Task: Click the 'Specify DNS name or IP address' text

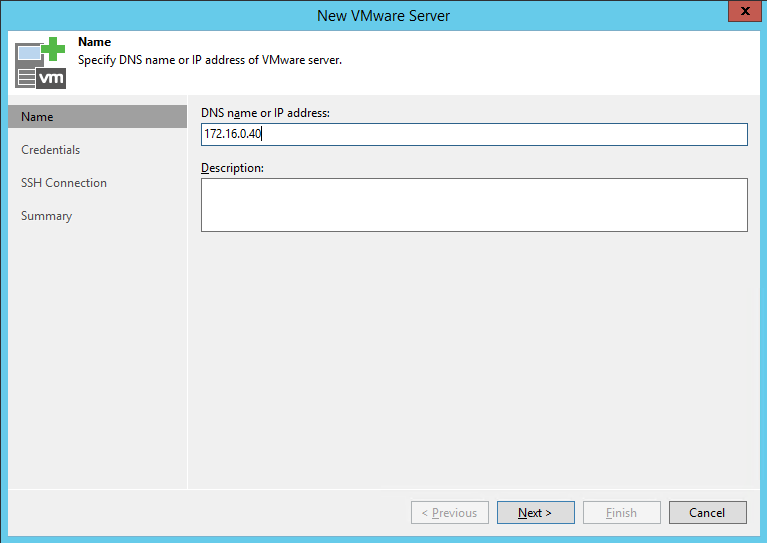Action: (x=210, y=60)
